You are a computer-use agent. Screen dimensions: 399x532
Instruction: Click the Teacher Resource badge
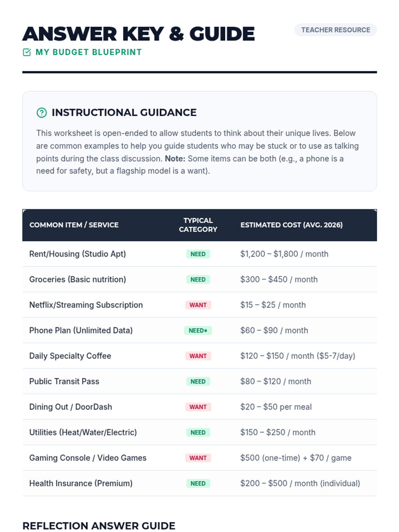335,30
